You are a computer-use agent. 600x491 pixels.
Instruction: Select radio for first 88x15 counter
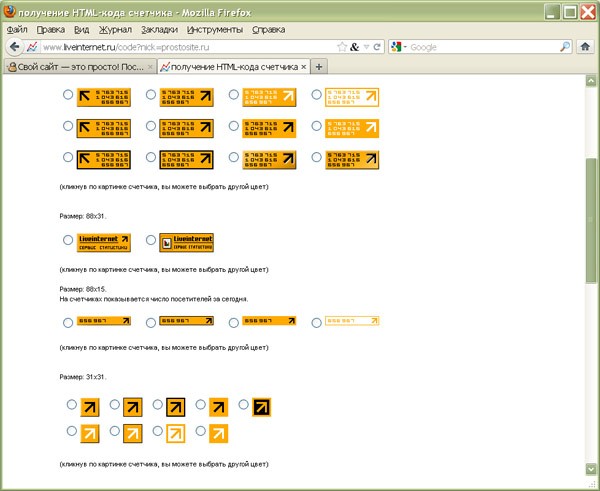click(68, 323)
